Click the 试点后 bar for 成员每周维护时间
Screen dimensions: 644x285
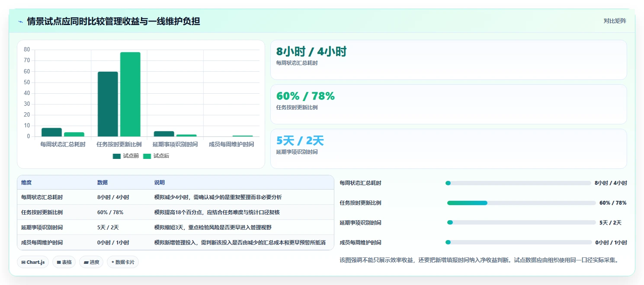pyautogui.click(x=243, y=136)
